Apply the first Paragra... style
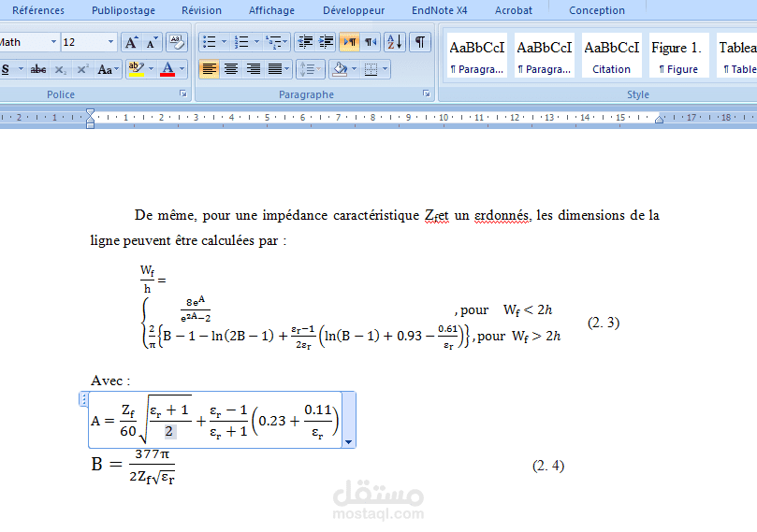Image resolution: width=757 pixels, height=532 pixels. coord(476,55)
